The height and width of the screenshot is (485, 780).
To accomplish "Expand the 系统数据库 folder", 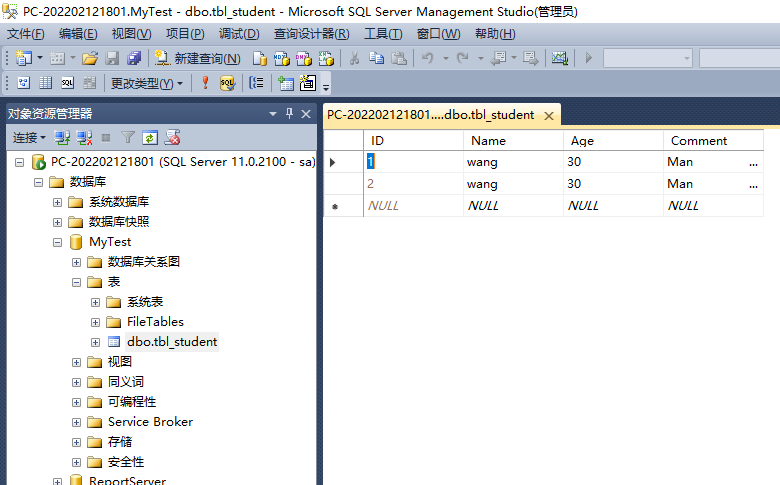I will (58, 202).
